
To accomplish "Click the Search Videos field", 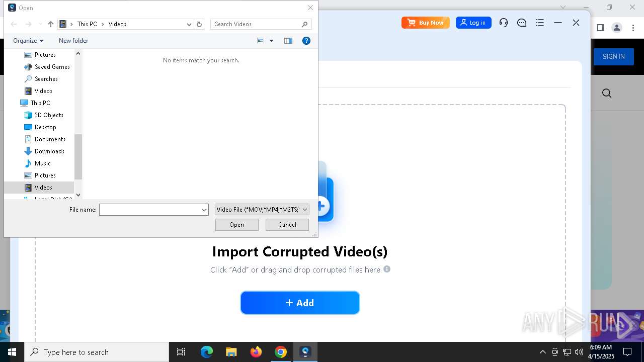I will click(261, 24).
